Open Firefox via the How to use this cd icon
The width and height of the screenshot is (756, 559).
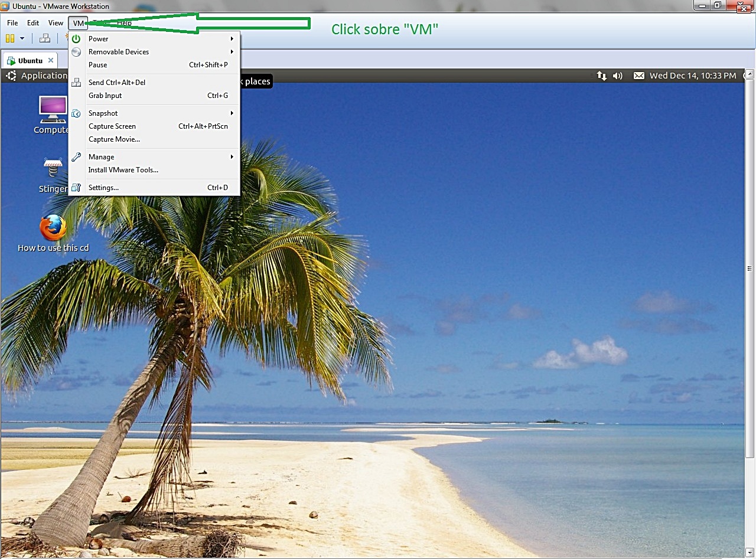(53, 227)
